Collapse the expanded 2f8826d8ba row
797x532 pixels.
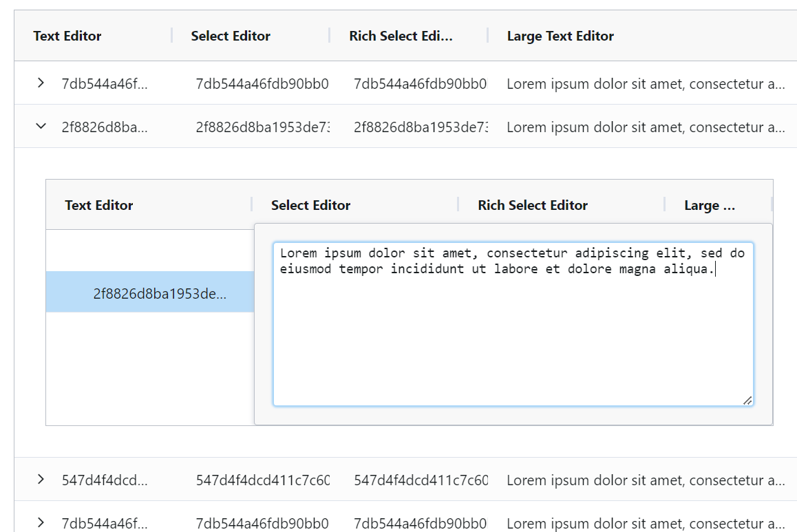coord(40,127)
